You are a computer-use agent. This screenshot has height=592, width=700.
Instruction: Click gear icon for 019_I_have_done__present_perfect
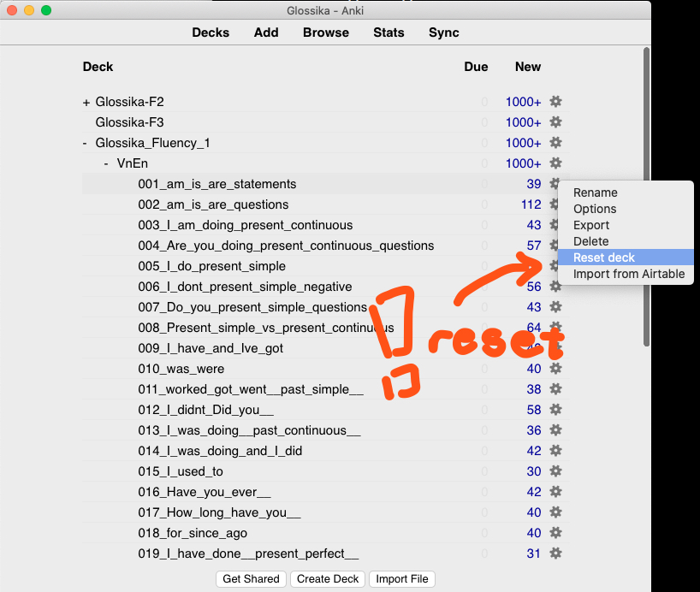coord(555,554)
